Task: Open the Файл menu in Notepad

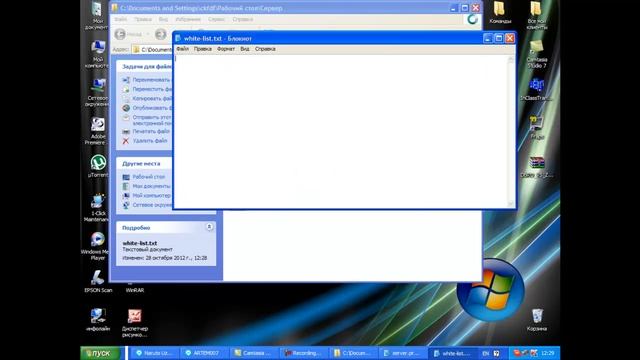Action: click(x=182, y=49)
